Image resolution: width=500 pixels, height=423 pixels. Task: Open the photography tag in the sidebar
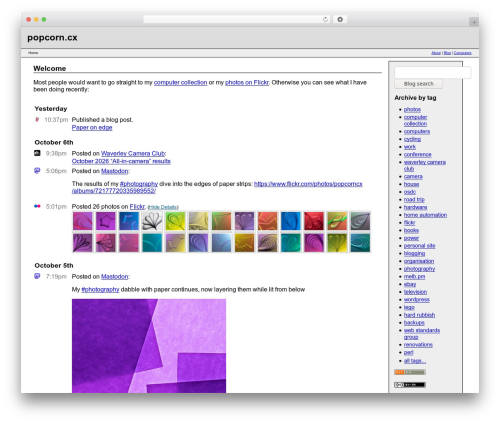click(x=419, y=269)
